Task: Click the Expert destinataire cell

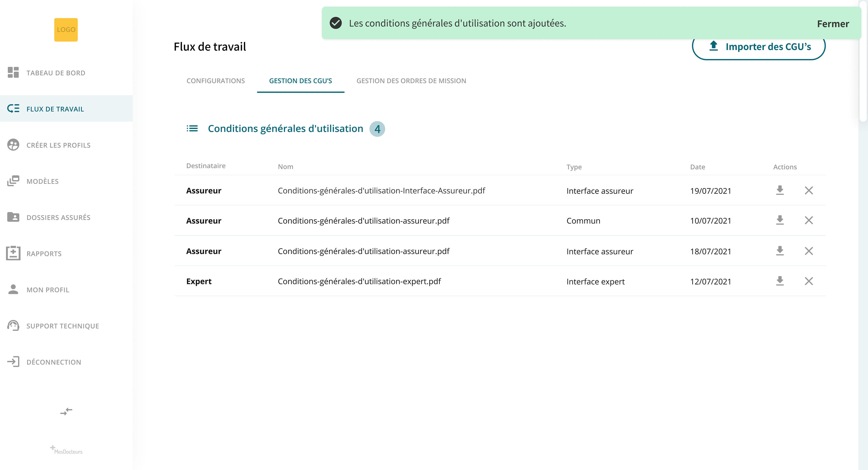Action: [x=199, y=281]
